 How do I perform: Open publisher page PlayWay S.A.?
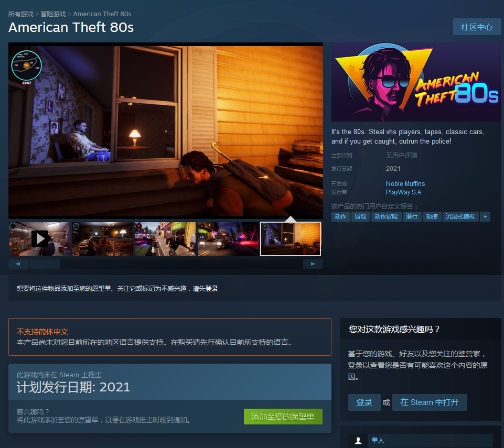tap(404, 192)
